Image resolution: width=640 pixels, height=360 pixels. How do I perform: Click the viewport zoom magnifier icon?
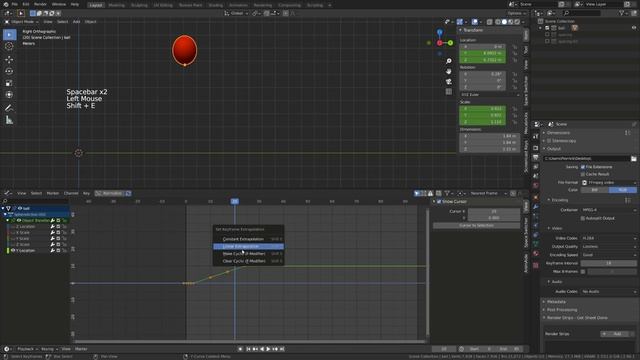click(449, 61)
